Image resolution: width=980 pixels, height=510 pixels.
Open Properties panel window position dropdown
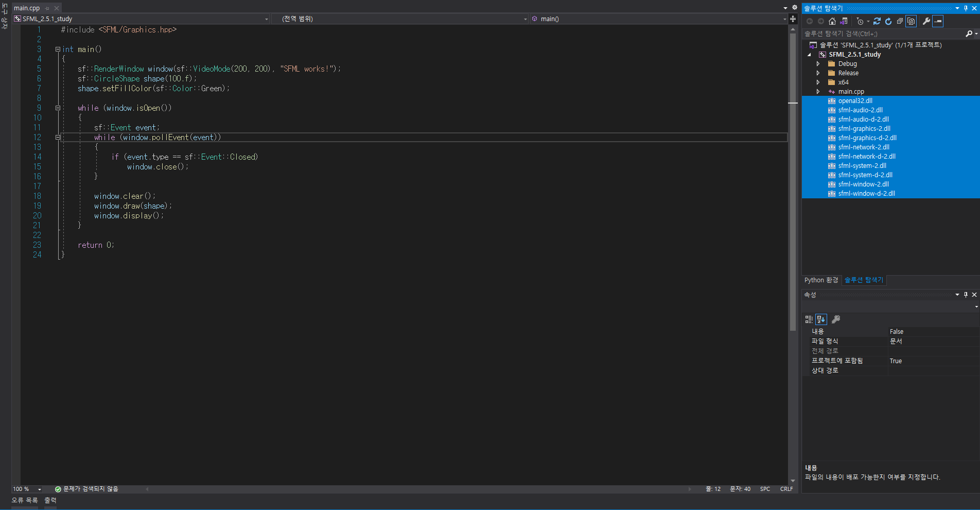957,295
